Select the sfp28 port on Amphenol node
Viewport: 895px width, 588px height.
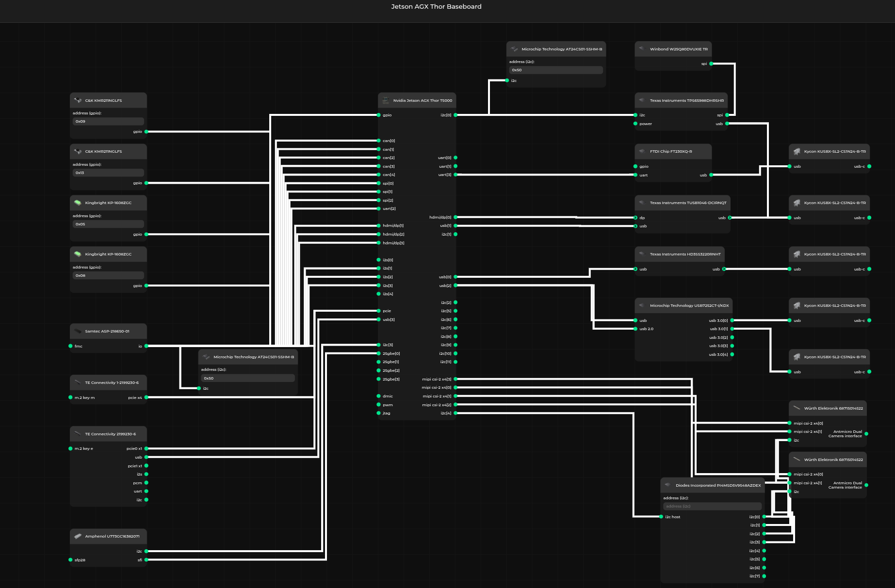(x=71, y=560)
